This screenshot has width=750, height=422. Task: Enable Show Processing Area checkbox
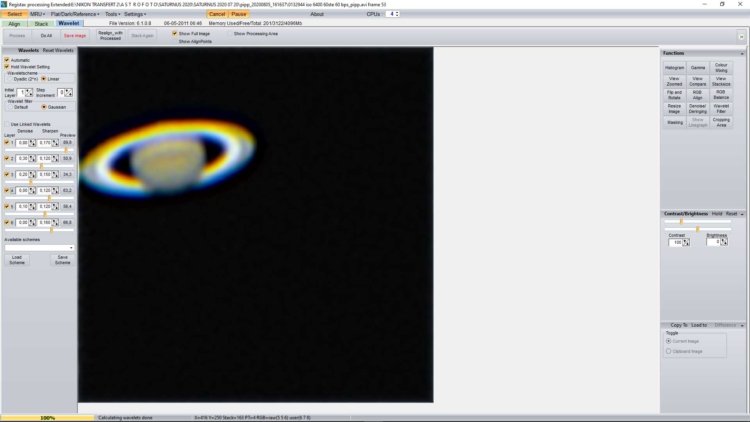pyautogui.click(x=230, y=33)
